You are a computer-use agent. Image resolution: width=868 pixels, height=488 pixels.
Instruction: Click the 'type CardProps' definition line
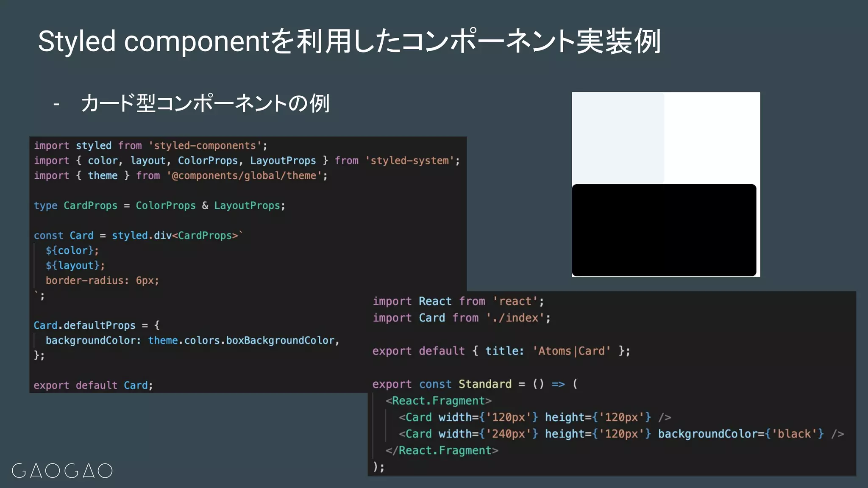tap(159, 205)
